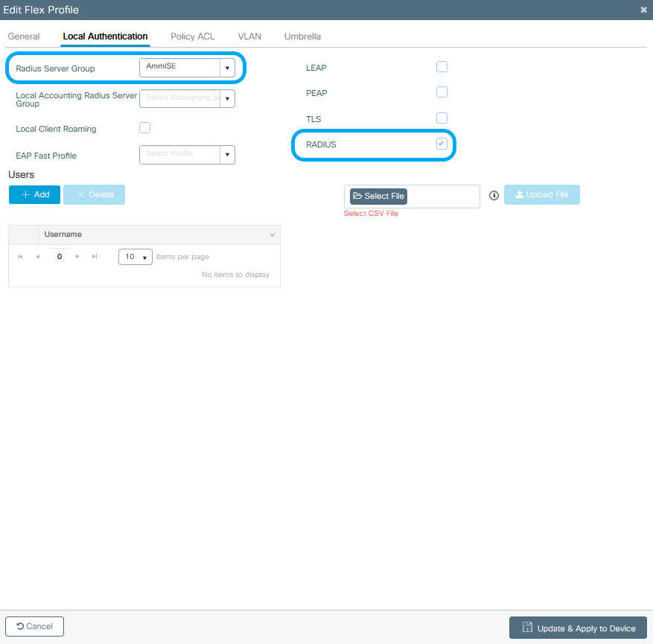Click the X icon on the Delete button
This screenshot has width=653, height=644.
click(82, 194)
